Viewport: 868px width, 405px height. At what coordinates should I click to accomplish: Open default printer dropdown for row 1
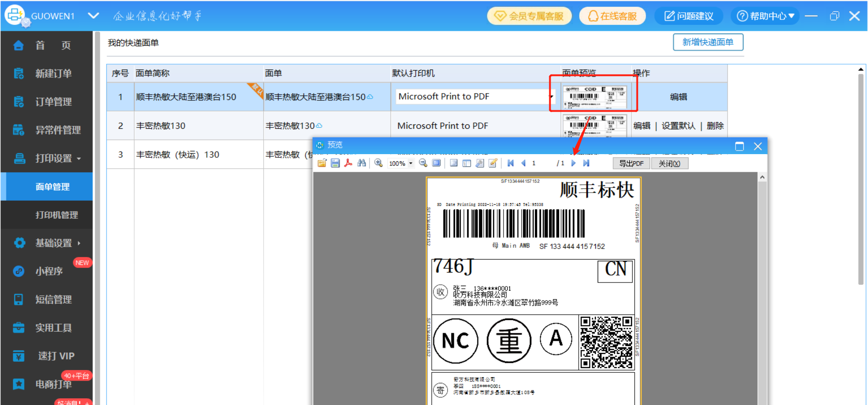(551, 96)
